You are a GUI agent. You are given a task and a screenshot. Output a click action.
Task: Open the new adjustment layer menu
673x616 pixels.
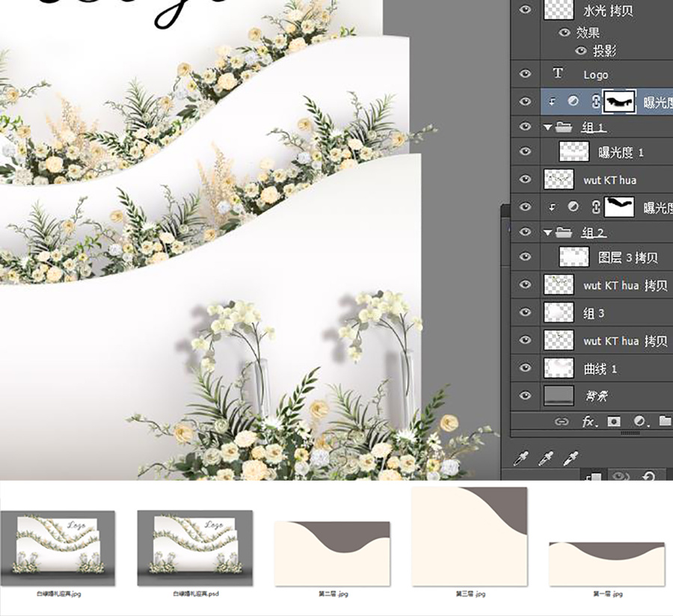tap(639, 422)
